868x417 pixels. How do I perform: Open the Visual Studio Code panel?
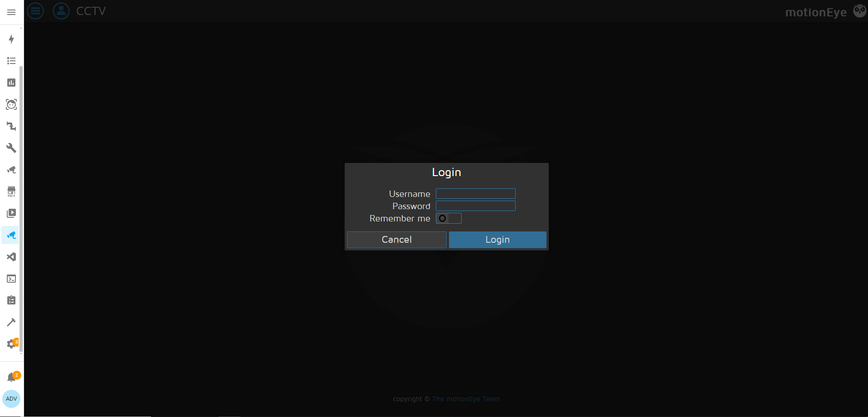tap(11, 257)
